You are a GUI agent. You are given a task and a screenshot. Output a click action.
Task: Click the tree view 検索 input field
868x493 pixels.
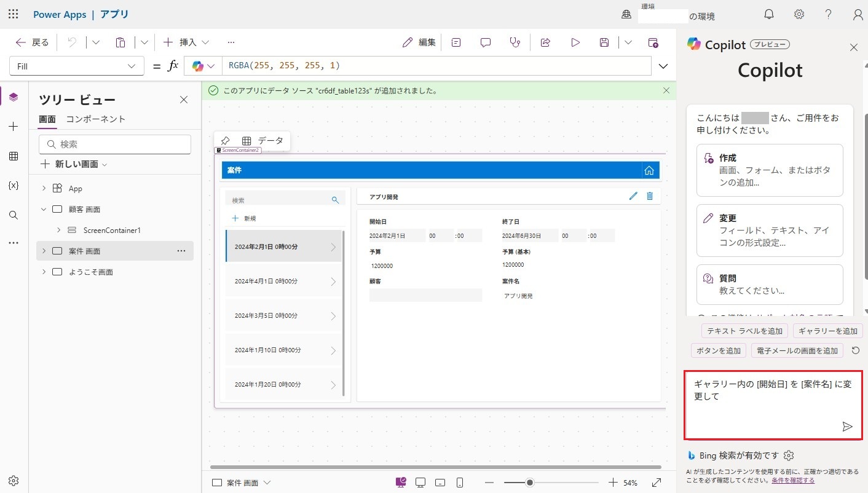pos(115,144)
